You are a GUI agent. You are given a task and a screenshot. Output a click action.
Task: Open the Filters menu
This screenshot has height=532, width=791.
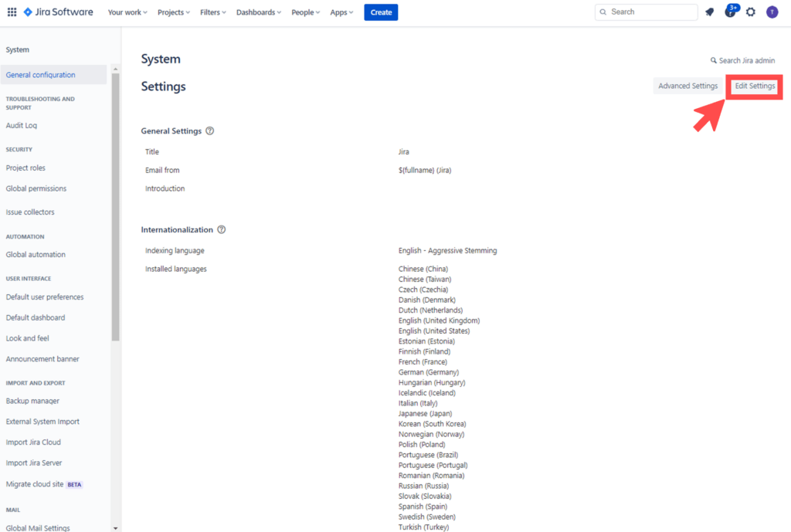click(213, 12)
